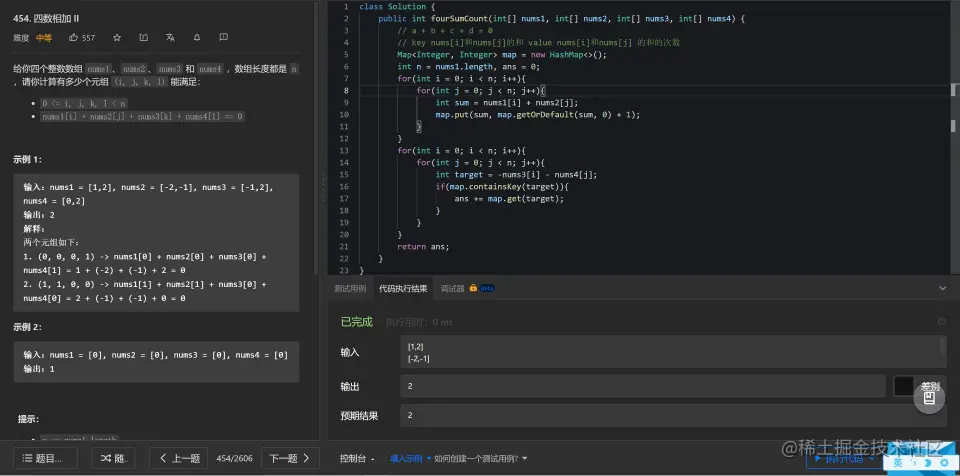Image resolution: width=960 pixels, height=476 pixels.
Task: Open the 填入示例 dropdown
Action: (410, 458)
